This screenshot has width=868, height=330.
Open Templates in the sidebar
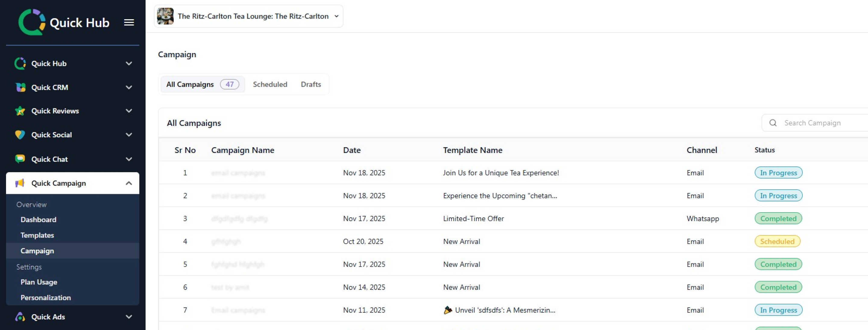tap(37, 235)
